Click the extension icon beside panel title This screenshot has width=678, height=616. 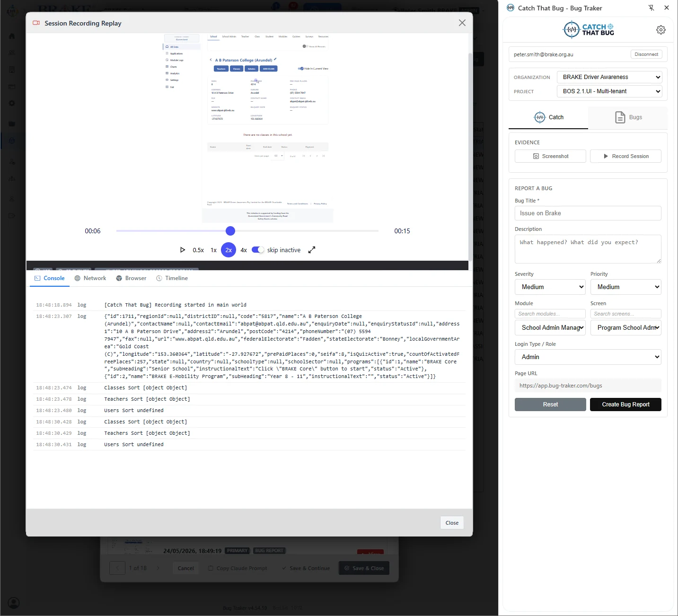[x=511, y=8]
